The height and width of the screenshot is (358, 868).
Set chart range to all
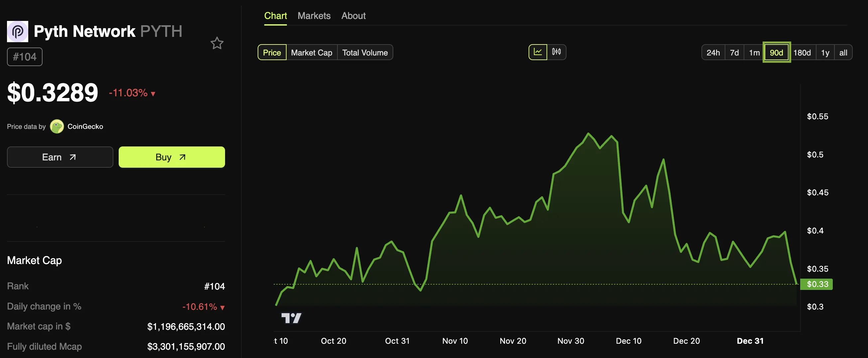pyautogui.click(x=843, y=52)
